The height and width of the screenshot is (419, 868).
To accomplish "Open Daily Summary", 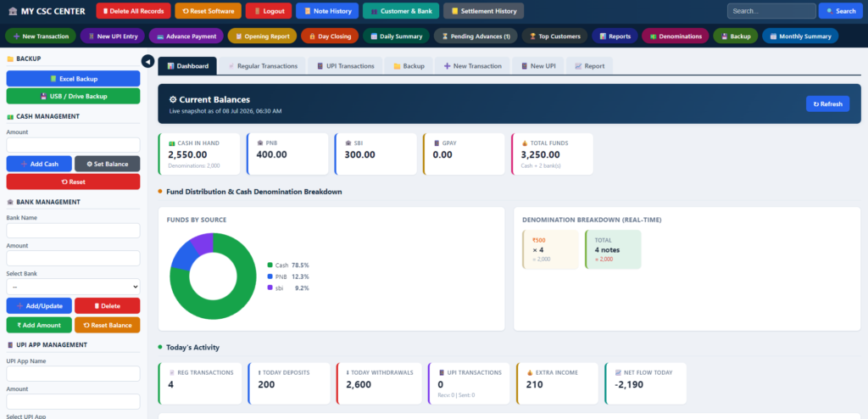I will [x=396, y=36].
